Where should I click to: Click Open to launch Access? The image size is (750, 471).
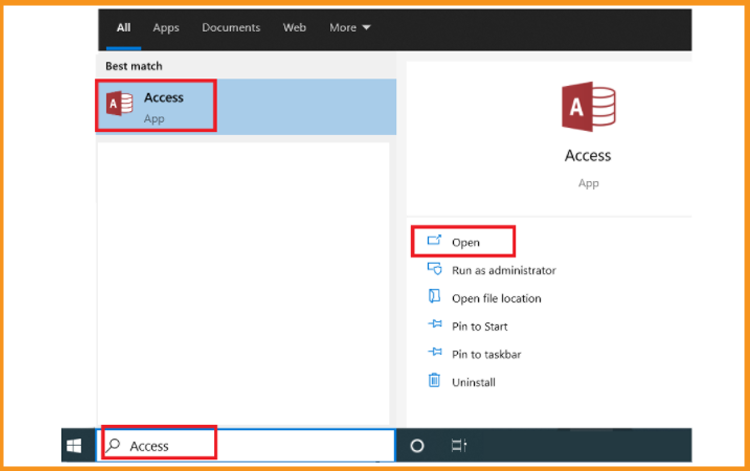click(463, 242)
